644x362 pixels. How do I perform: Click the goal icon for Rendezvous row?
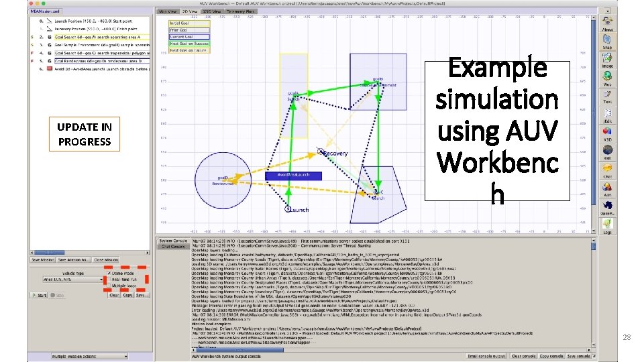[49, 61]
